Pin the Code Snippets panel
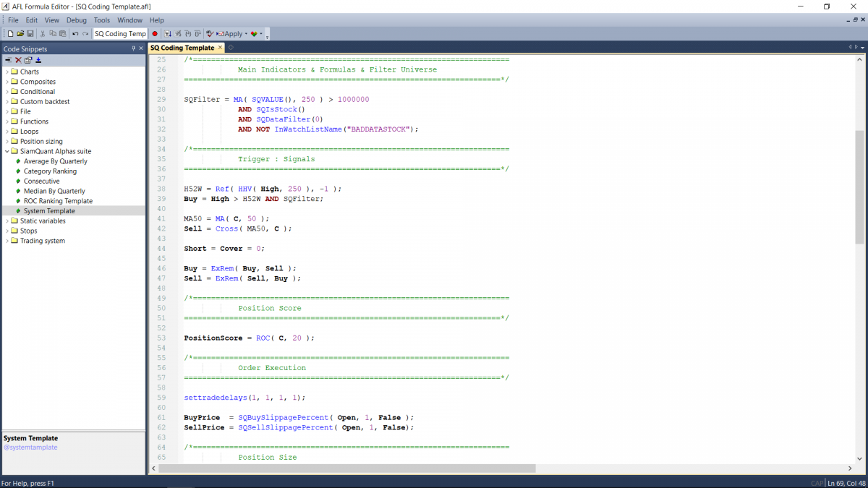Screen dimensions: 868x488 click(x=133, y=48)
